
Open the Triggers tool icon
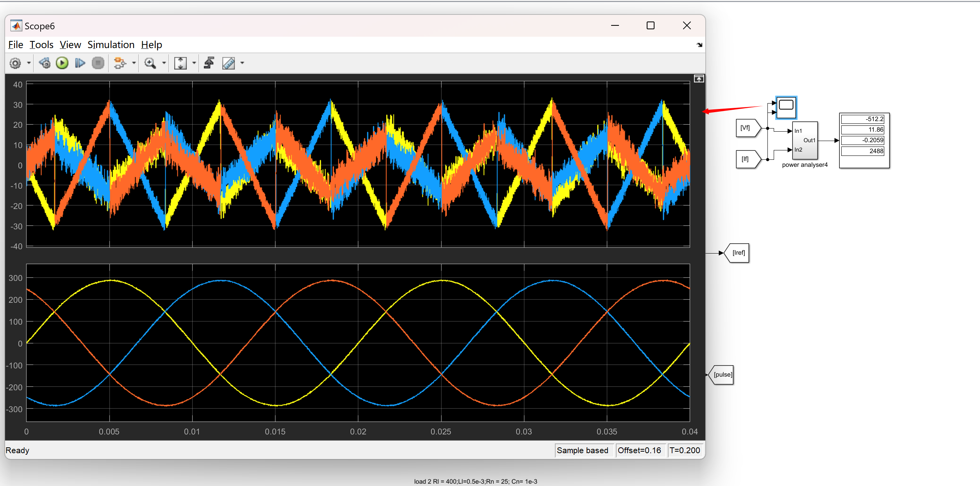(209, 63)
